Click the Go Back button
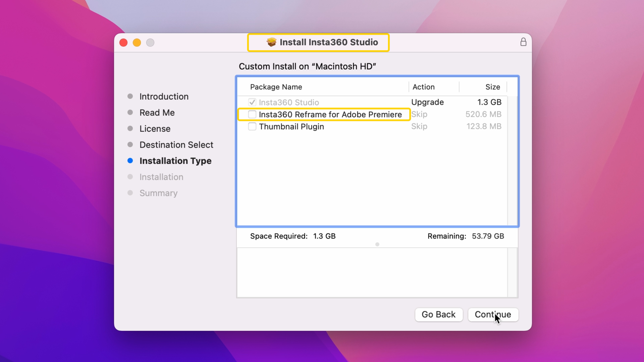Image resolution: width=644 pixels, height=362 pixels. tap(439, 315)
